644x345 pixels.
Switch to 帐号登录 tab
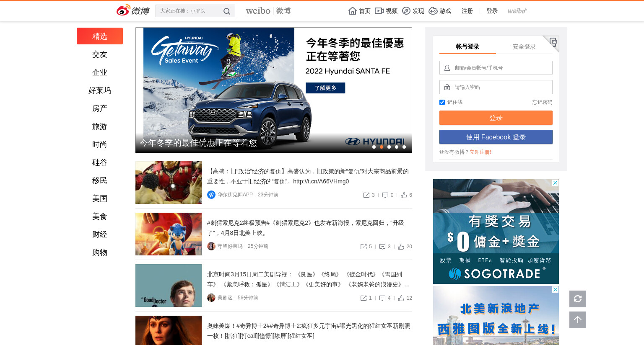pos(467,46)
